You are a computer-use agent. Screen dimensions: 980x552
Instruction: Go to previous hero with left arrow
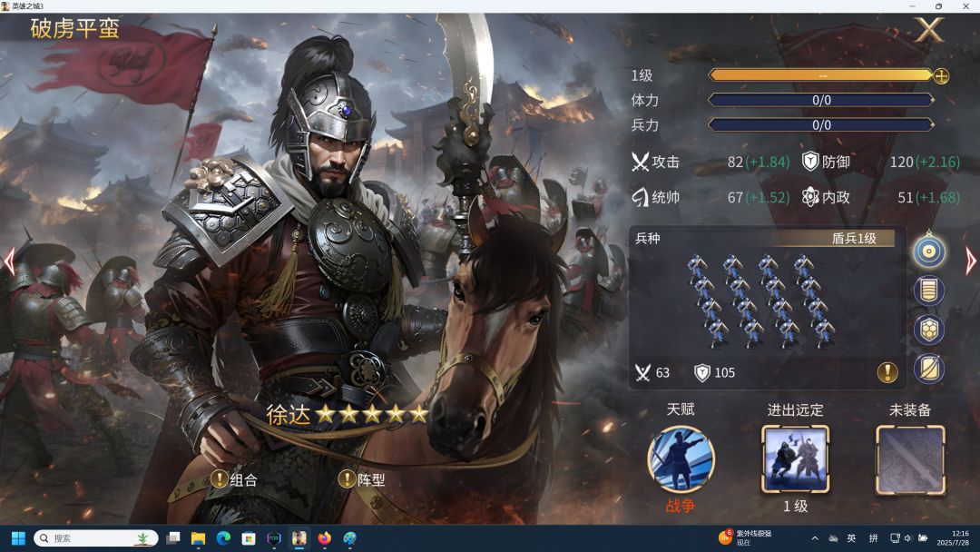click(9, 261)
